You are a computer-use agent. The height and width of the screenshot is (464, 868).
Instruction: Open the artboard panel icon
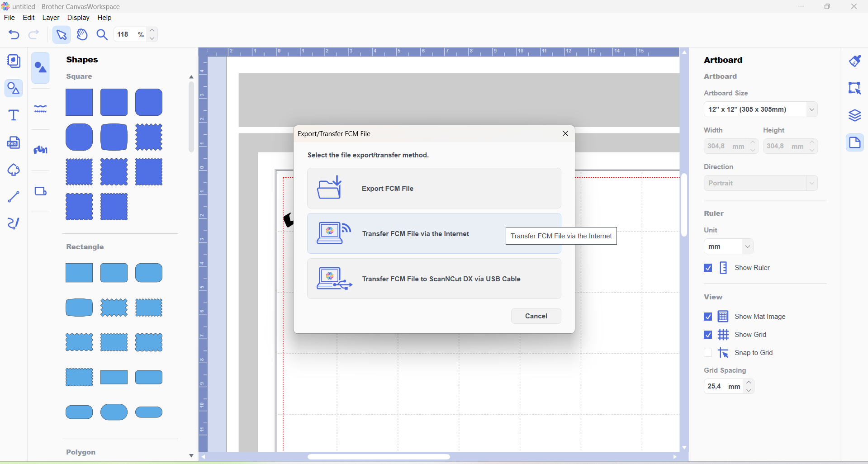(855, 142)
